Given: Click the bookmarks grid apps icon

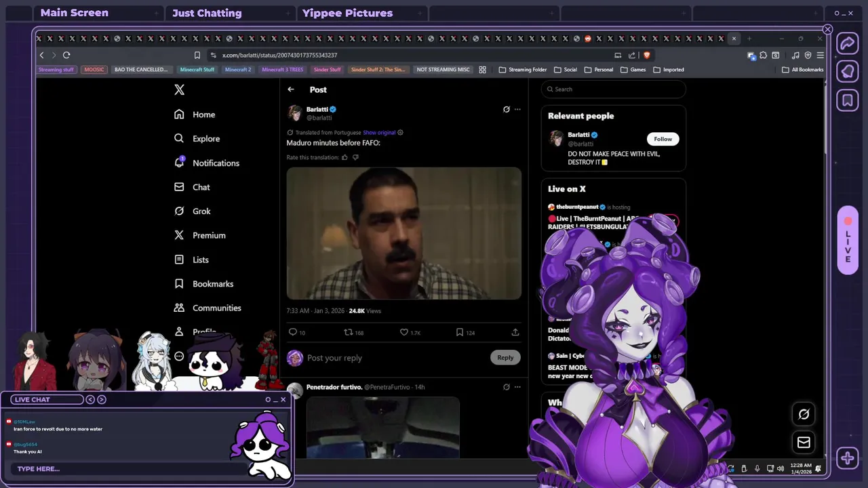Looking at the screenshot, I should tap(483, 69).
